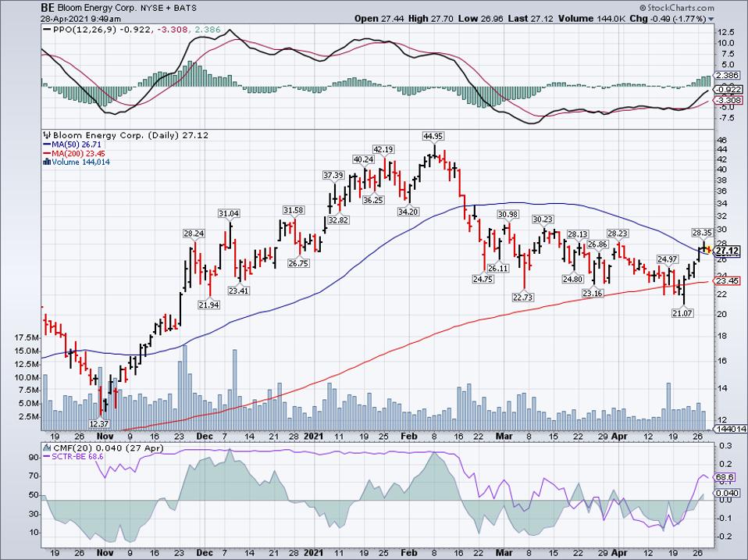Screen dimensions: 748x560
Task: Select the purple SCTR-BE legend line
Action: tap(47, 456)
